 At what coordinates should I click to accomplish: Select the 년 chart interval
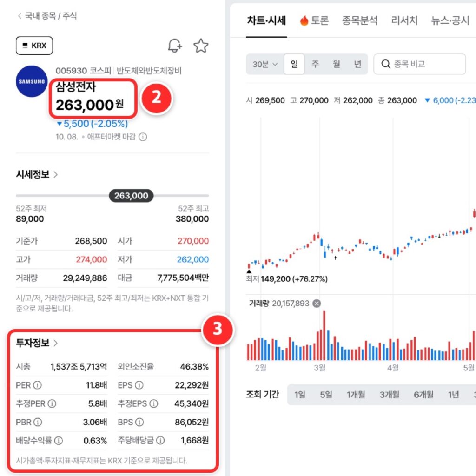[x=357, y=64]
